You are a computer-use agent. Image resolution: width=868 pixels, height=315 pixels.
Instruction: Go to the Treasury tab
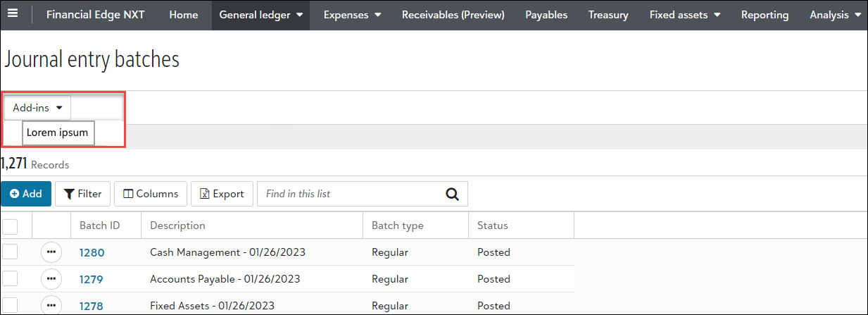coord(608,15)
